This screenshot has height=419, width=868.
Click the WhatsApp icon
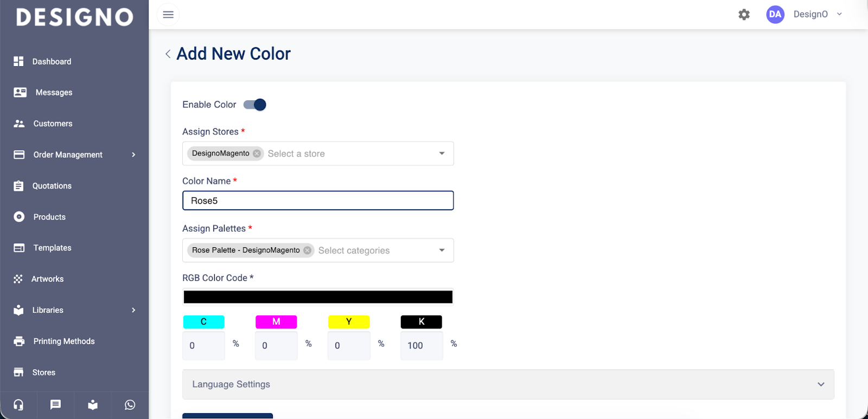pos(130,405)
